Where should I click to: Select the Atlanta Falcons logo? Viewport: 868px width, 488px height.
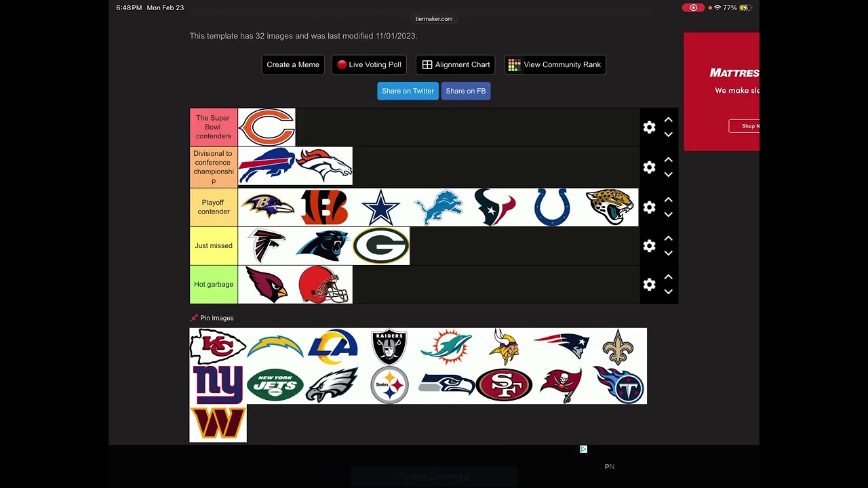267,246
